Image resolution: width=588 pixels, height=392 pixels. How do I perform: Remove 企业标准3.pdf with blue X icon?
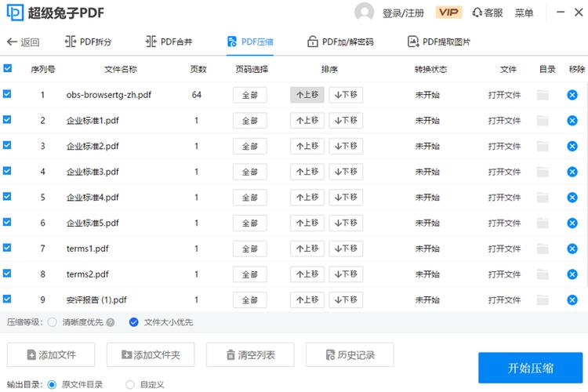[572, 172]
